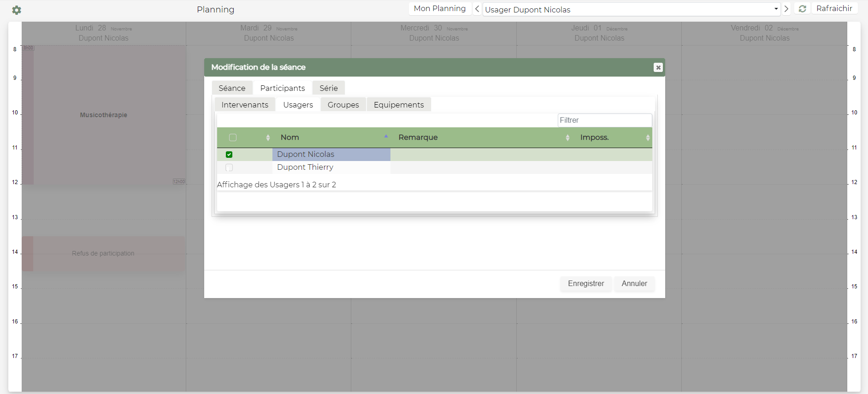This screenshot has height=394, width=868.
Task: Click into the Filtrer input field
Action: coord(604,120)
